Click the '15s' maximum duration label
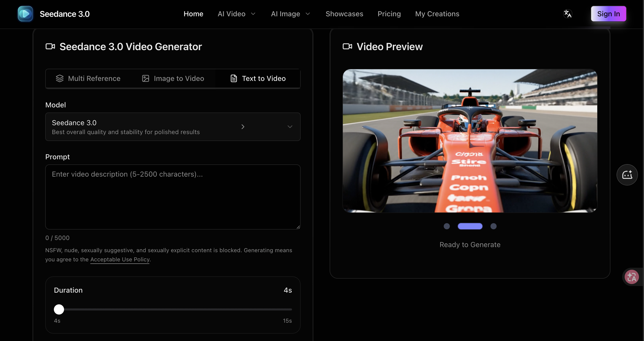 point(287,321)
